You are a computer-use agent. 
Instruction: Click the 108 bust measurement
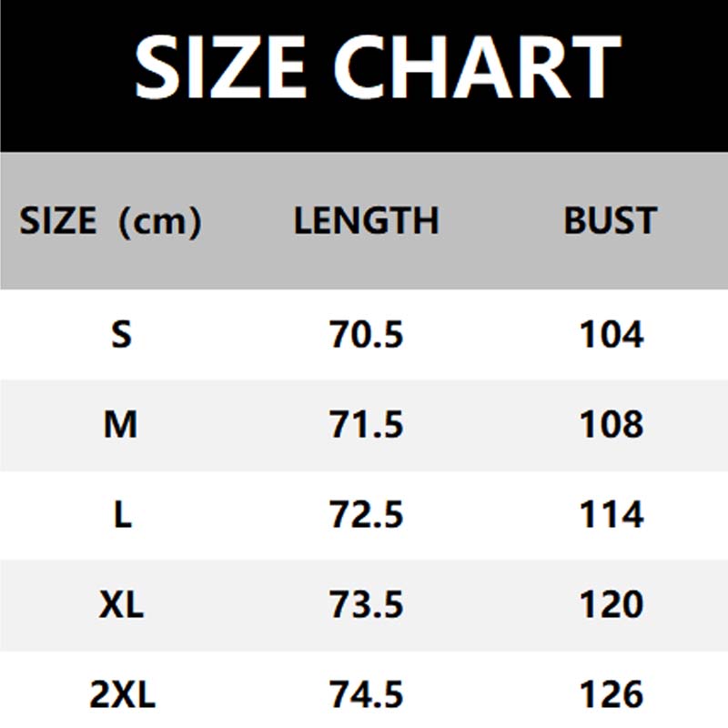(x=611, y=425)
